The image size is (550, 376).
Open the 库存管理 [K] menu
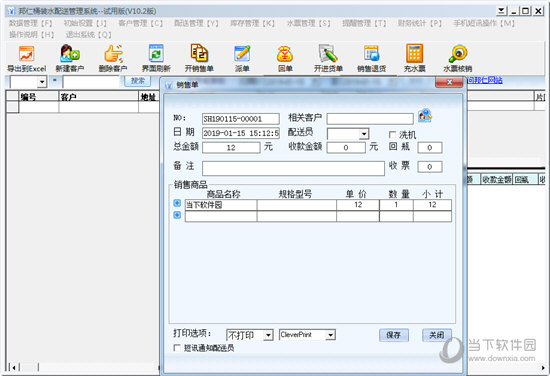(x=252, y=24)
